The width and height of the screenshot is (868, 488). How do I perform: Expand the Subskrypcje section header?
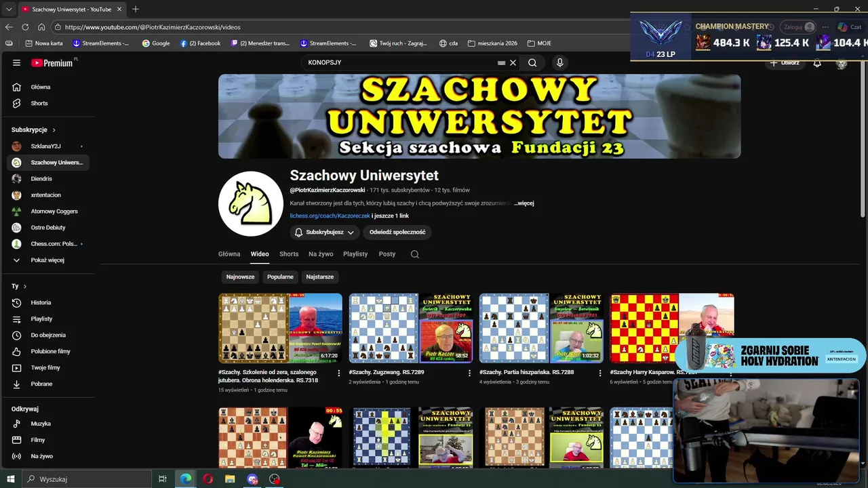pos(34,129)
